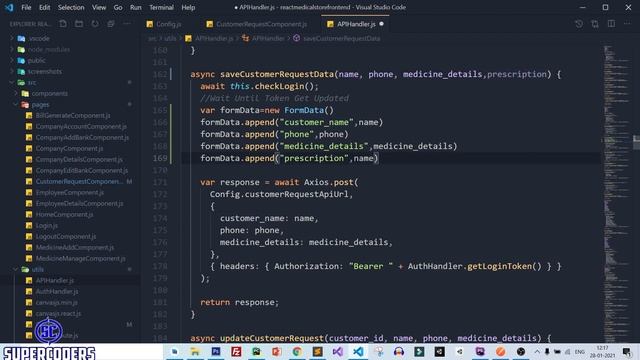
Task: Open Google Chrome from the taskbar
Action: (297, 351)
